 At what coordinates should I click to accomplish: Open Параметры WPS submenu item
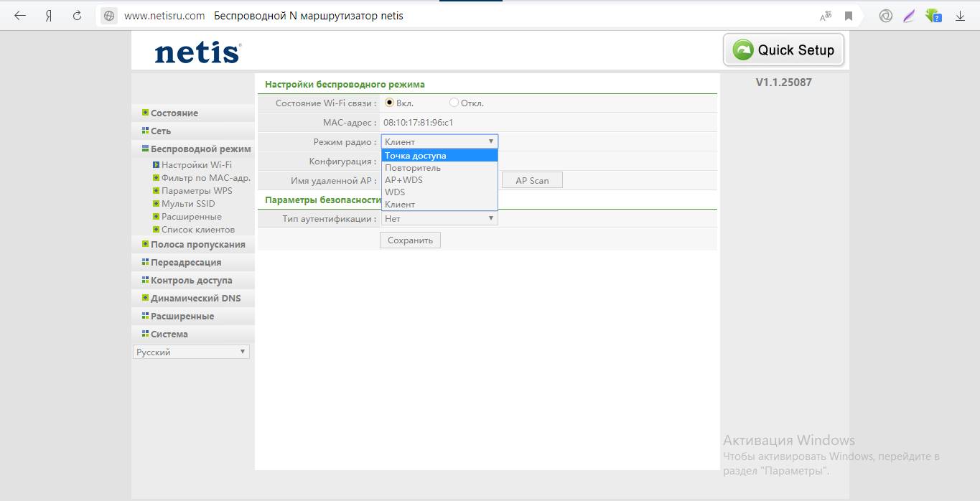(197, 191)
